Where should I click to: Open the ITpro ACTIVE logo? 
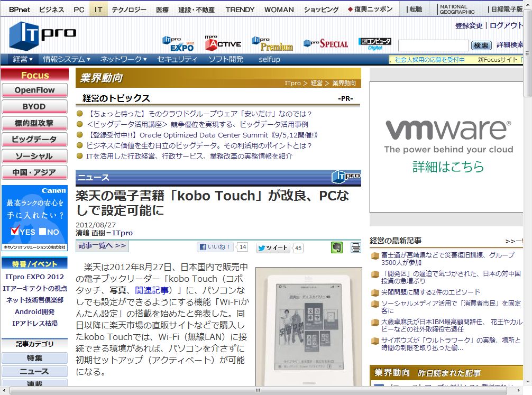tap(223, 43)
